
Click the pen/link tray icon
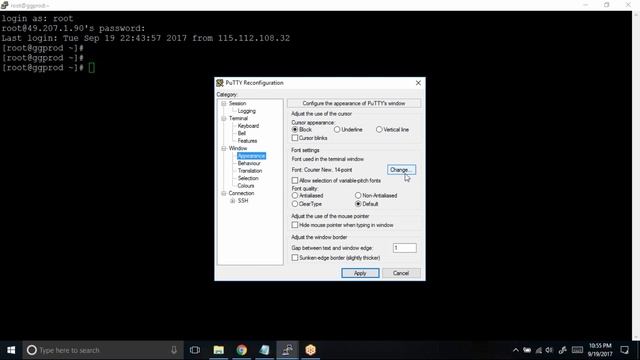[562, 350]
